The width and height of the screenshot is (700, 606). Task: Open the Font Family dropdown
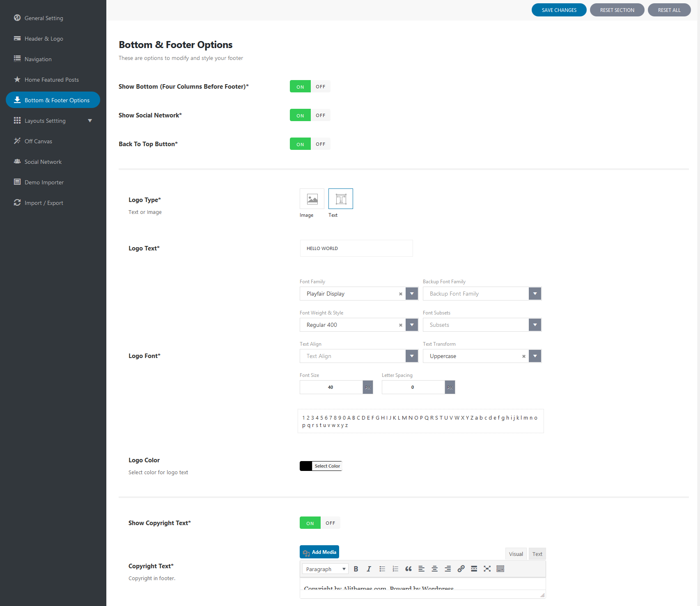click(x=411, y=294)
